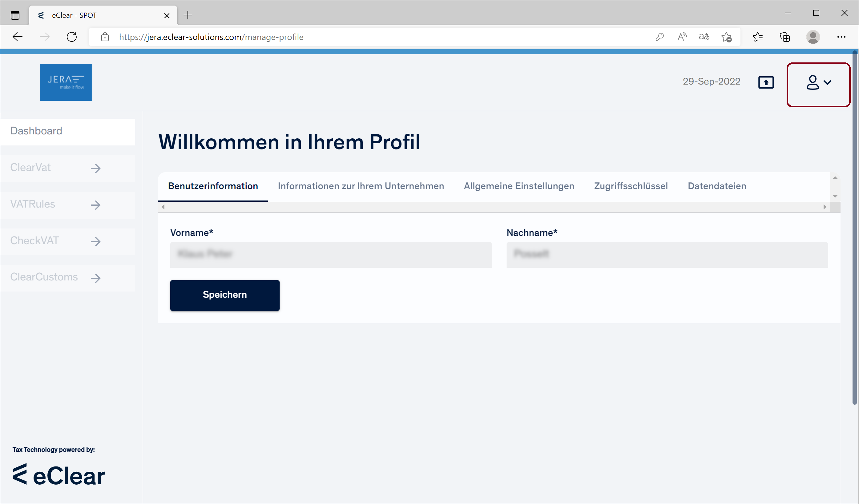This screenshot has height=504, width=859.
Task: Add page to favorites star icon
Action: [x=726, y=37]
